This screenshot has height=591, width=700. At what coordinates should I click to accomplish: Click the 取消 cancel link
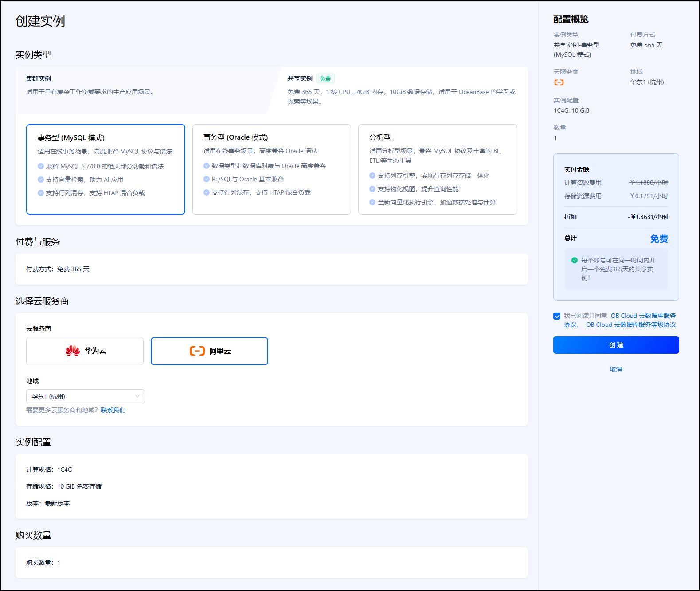[x=616, y=369]
